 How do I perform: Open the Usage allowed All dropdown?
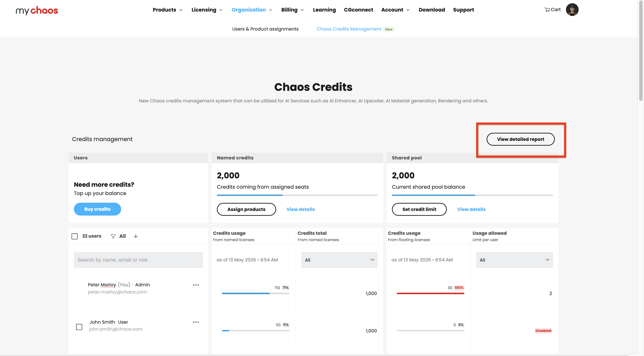pos(514,260)
